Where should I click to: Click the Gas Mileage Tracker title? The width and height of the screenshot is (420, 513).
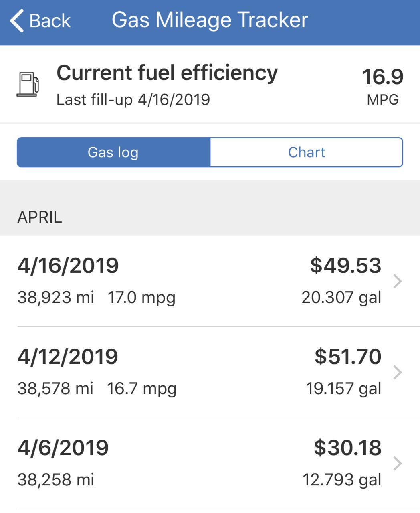(210, 20)
